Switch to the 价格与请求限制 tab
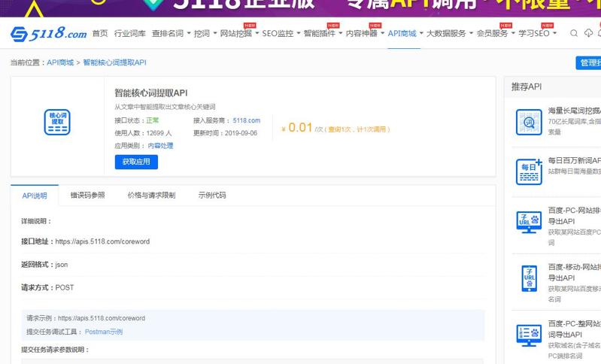601x364 pixels. [151, 195]
